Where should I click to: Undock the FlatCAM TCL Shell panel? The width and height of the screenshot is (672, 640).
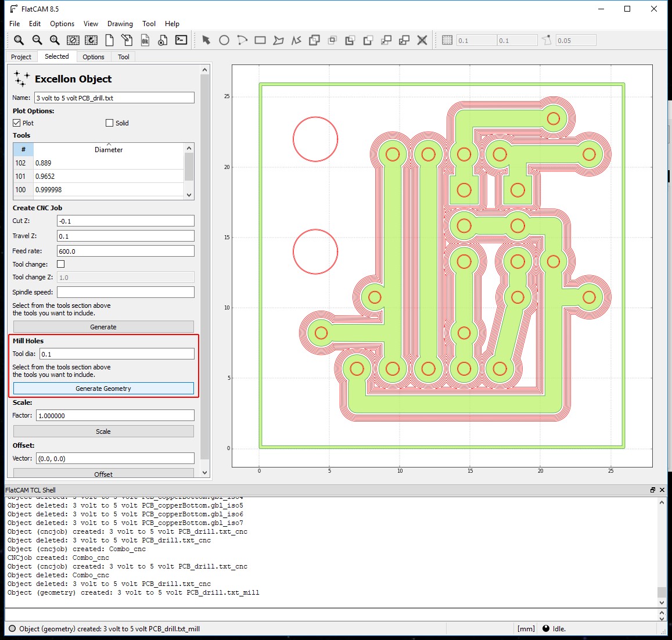[x=653, y=490]
